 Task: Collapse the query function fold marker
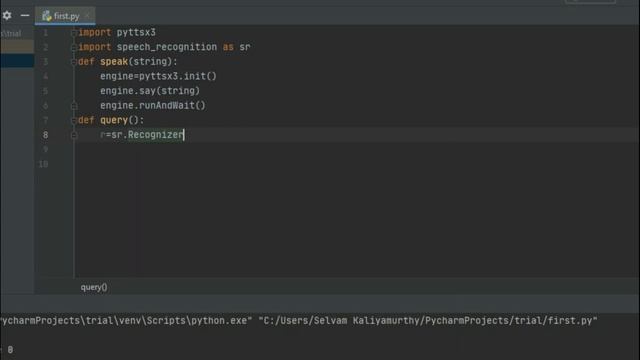(74, 120)
